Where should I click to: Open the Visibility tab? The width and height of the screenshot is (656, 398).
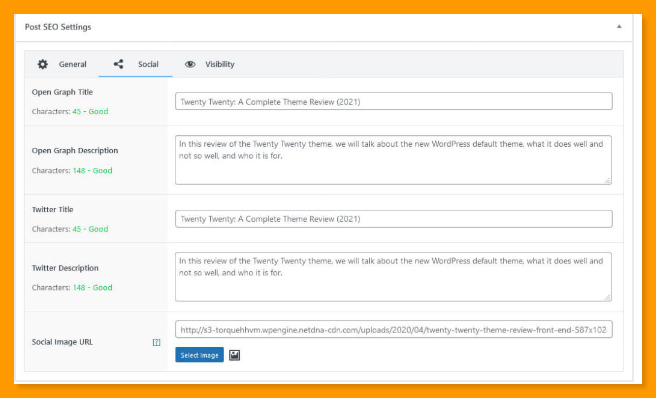[x=209, y=64]
